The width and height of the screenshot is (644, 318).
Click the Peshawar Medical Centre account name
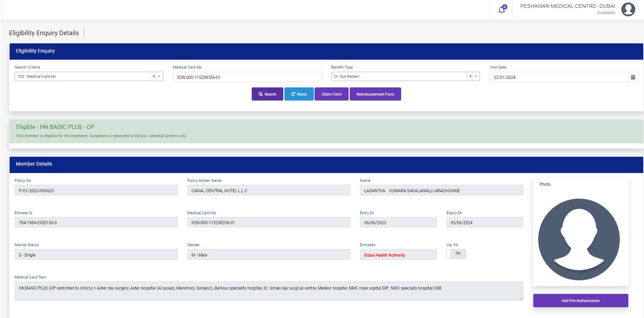coord(567,6)
